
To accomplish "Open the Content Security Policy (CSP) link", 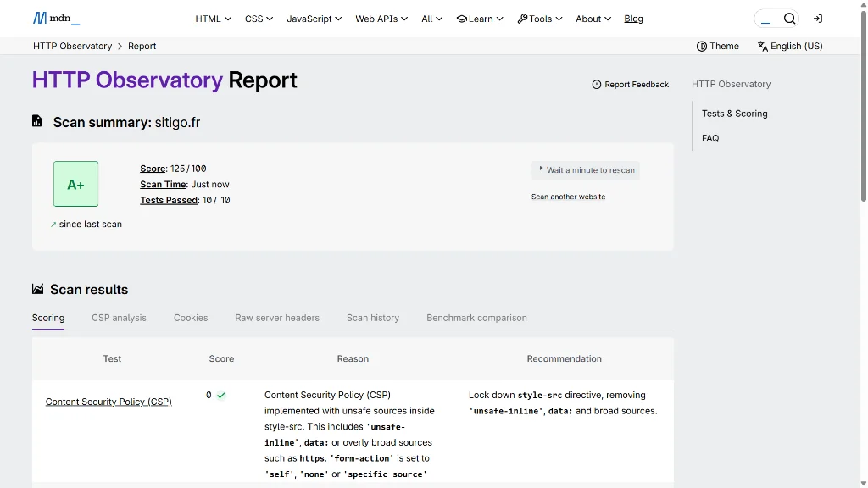I will pos(108,402).
